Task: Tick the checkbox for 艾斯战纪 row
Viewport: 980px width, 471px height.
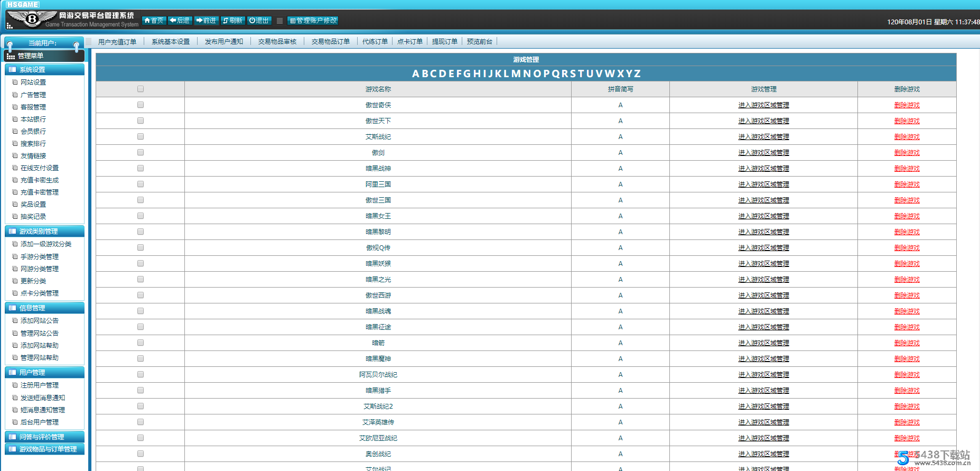Action: (x=141, y=136)
